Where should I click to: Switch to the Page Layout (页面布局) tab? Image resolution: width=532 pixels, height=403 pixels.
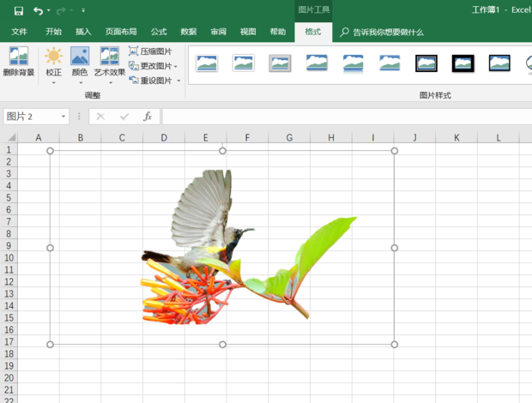120,32
